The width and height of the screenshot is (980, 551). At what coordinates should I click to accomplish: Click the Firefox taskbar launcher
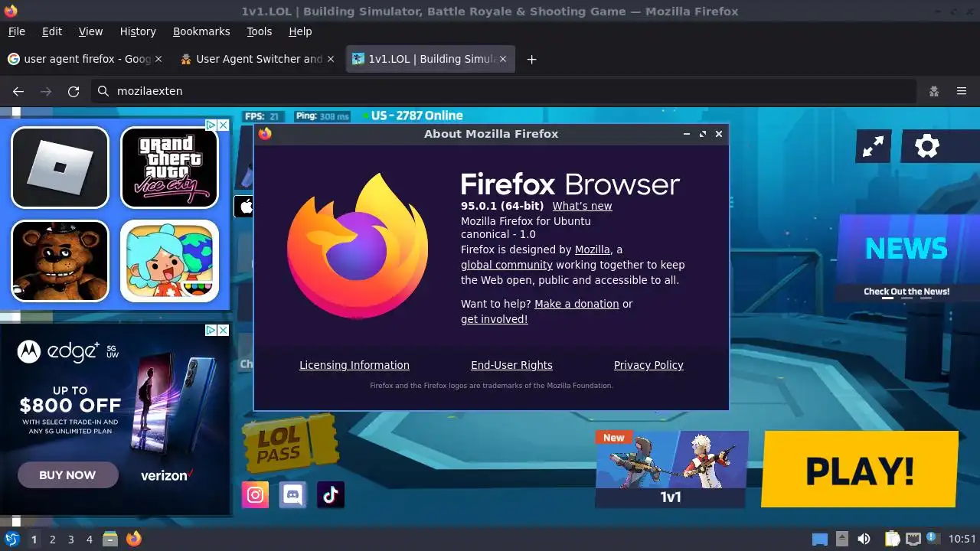coord(134,539)
